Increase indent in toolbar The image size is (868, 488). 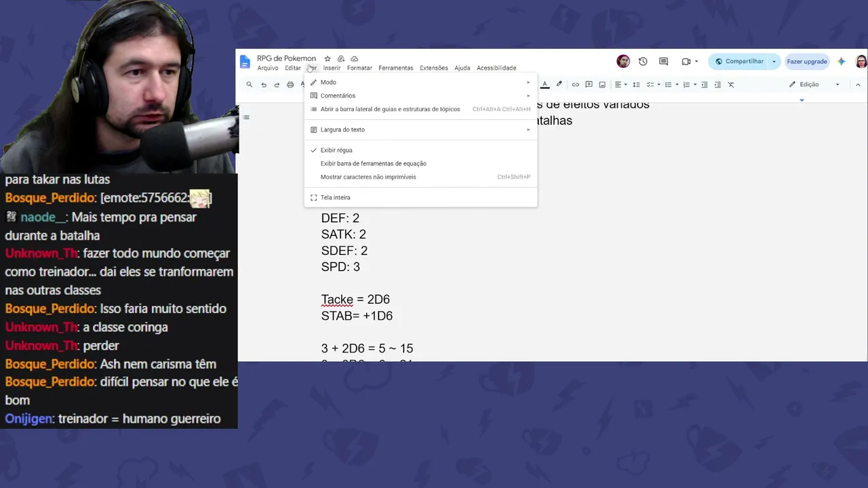pos(717,85)
